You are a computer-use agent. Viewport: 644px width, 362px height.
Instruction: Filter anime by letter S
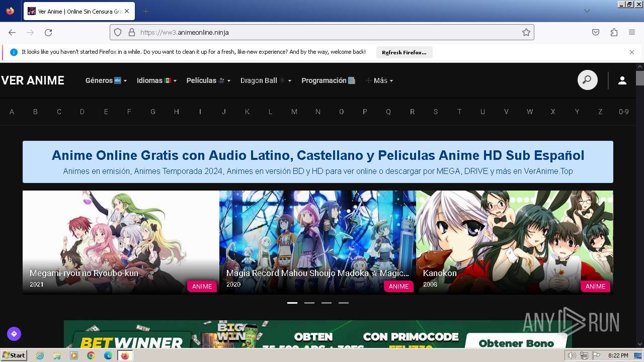tap(436, 112)
